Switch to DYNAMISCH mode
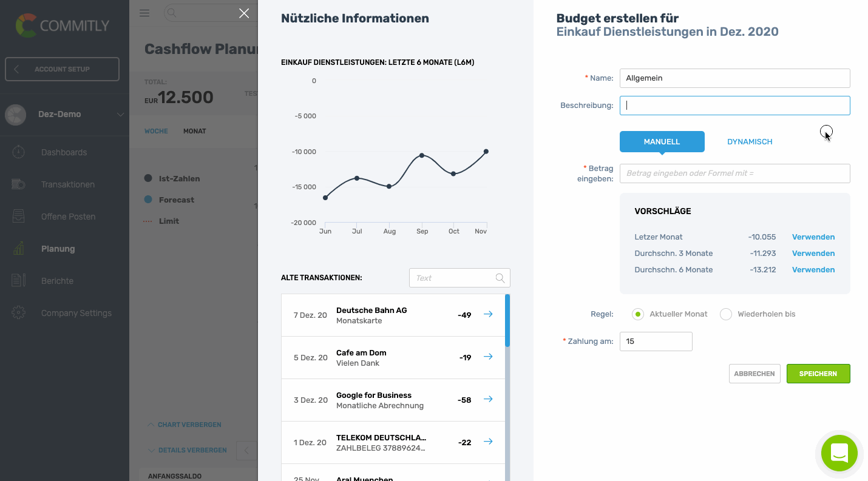The image size is (868, 481). click(750, 141)
